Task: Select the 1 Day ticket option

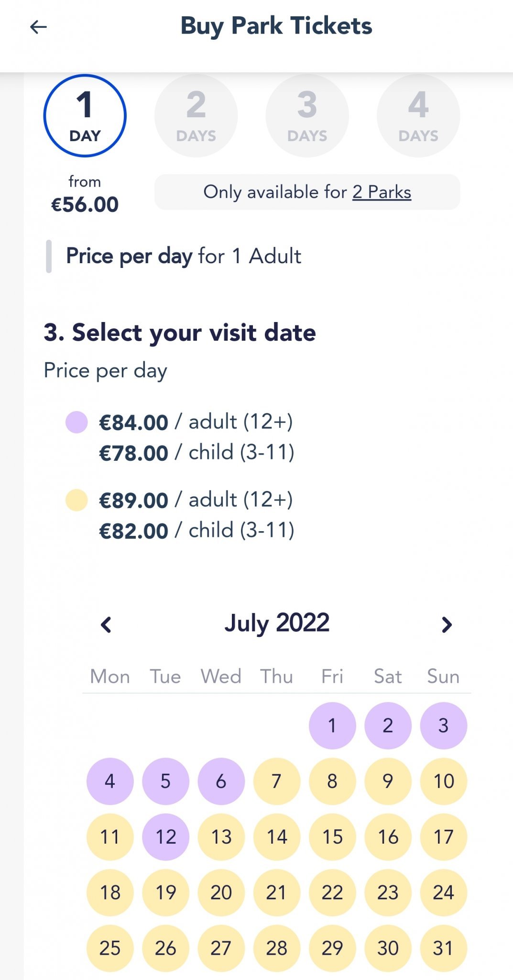Action: tap(85, 116)
